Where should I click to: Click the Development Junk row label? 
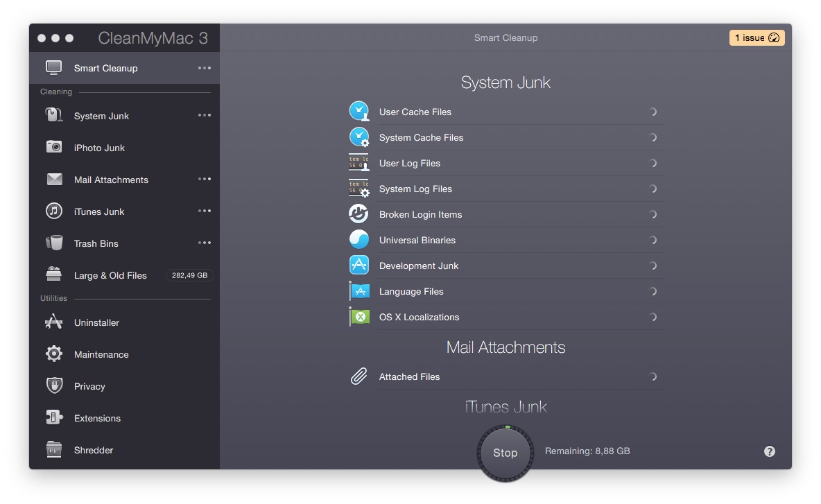pos(419,266)
